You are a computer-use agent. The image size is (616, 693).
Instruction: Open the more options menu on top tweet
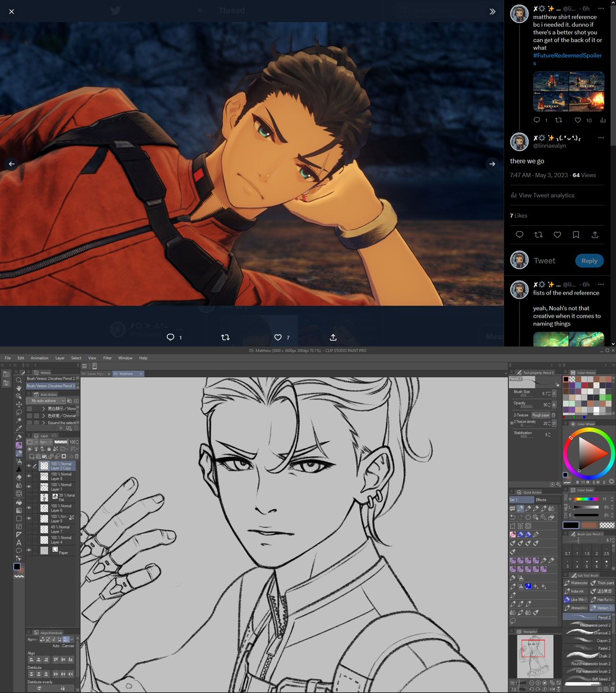(600, 9)
